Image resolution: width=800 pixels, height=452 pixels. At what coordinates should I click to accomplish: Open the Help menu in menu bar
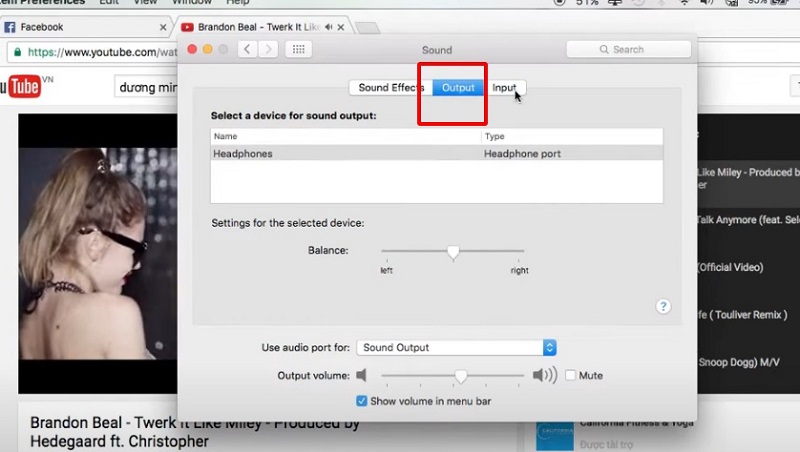click(238, 3)
